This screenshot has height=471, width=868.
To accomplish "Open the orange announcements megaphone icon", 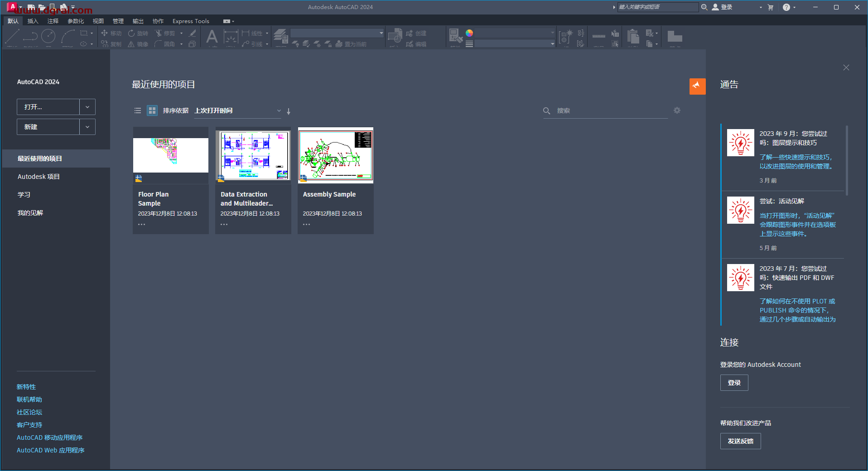I will tap(697, 86).
